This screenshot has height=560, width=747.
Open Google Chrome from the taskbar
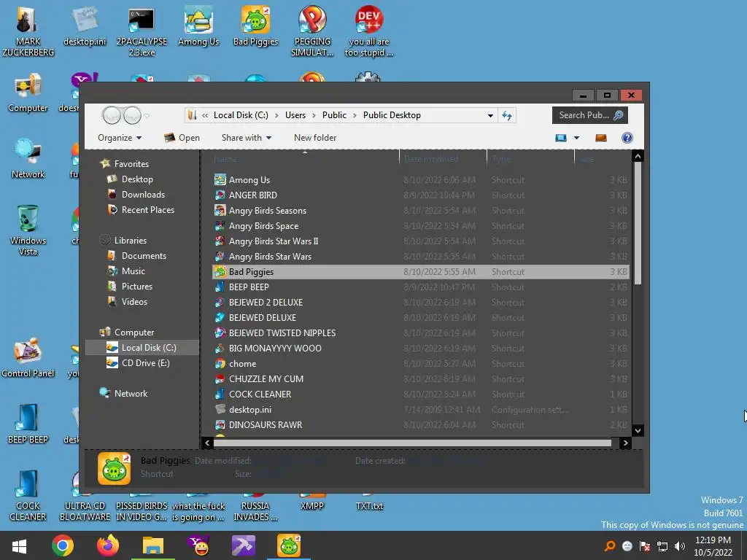click(x=63, y=545)
